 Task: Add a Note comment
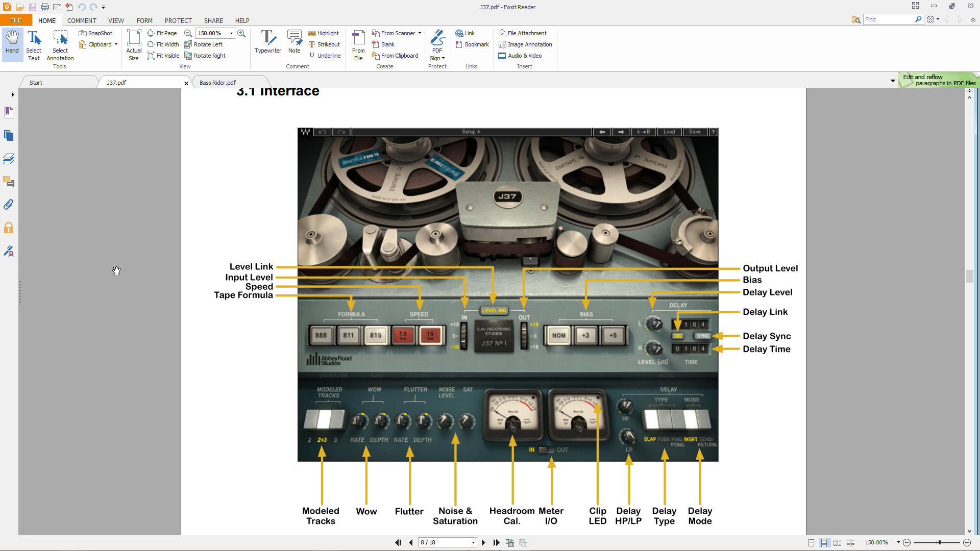coord(295,42)
